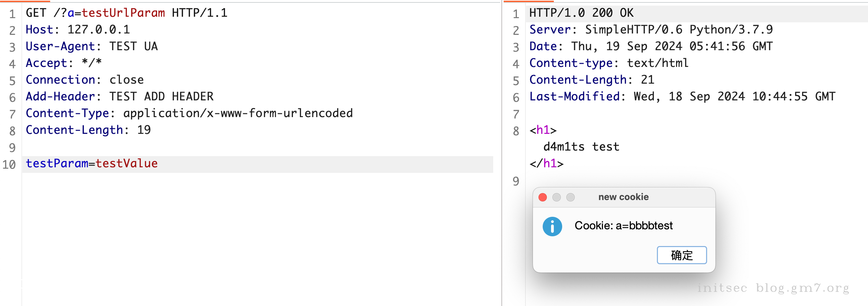
Task: Click the new cookie dialog title bar
Action: tap(623, 197)
